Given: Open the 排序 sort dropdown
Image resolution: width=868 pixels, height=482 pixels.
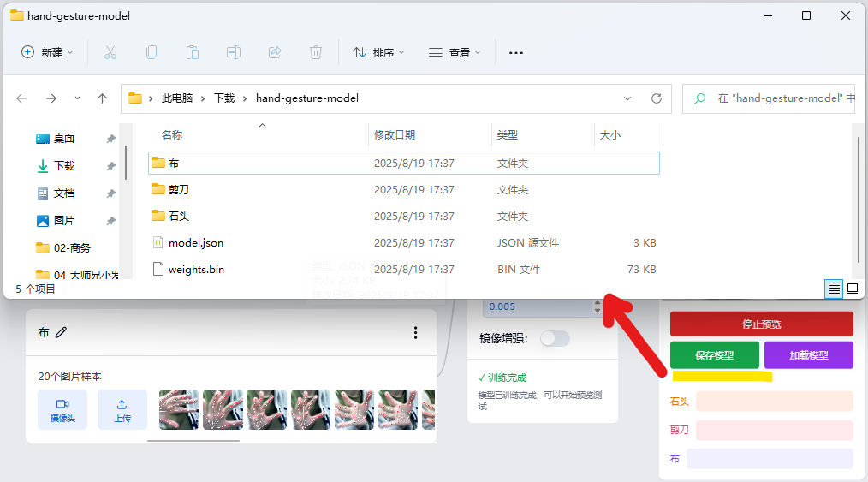Looking at the screenshot, I should pyautogui.click(x=378, y=52).
